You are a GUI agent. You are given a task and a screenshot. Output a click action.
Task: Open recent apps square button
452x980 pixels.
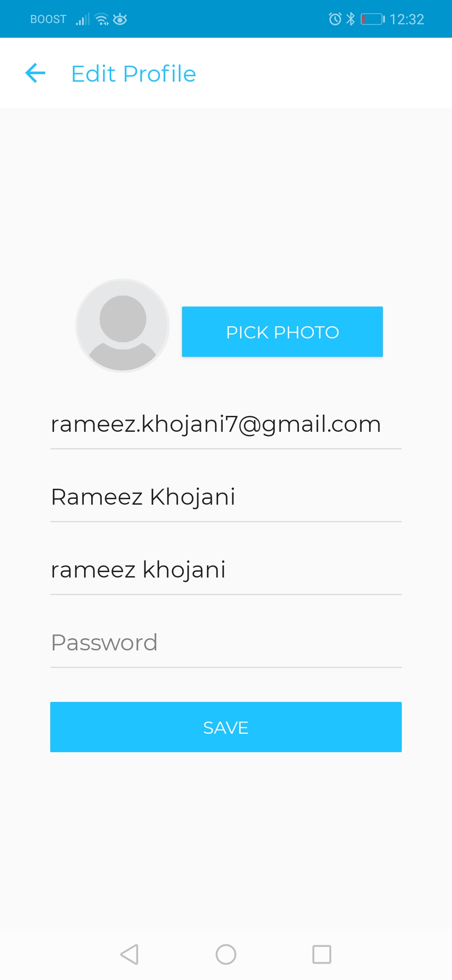pos(322,954)
